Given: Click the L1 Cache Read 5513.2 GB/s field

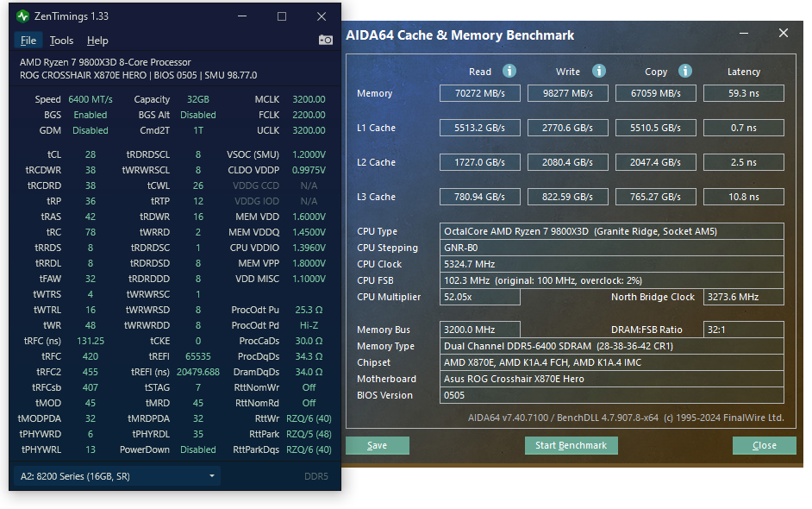Looking at the screenshot, I should click(x=479, y=128).
